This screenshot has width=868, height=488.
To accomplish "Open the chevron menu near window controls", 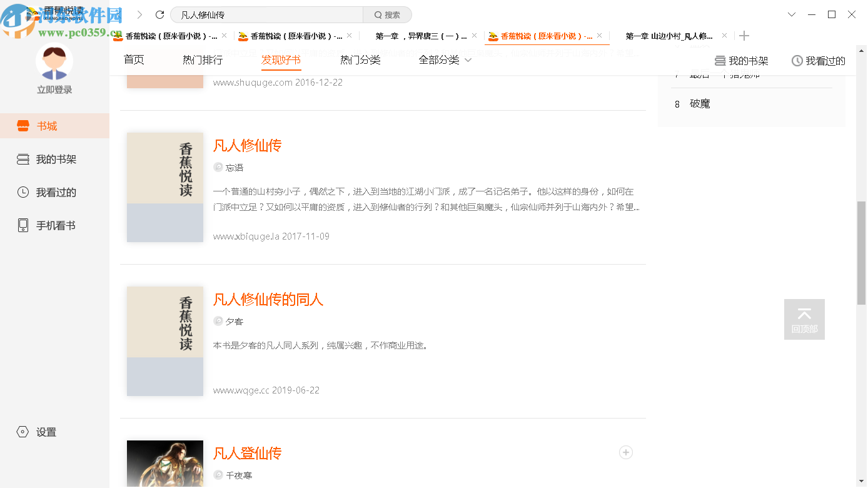I will (792, 14).
